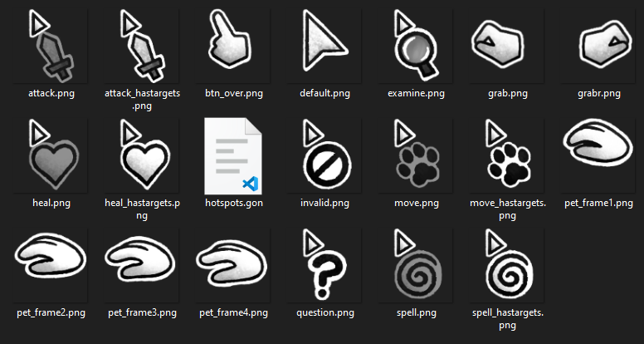Click the label "attack_hastargets.png"
The image size is (644, 344).
(143, 100)
